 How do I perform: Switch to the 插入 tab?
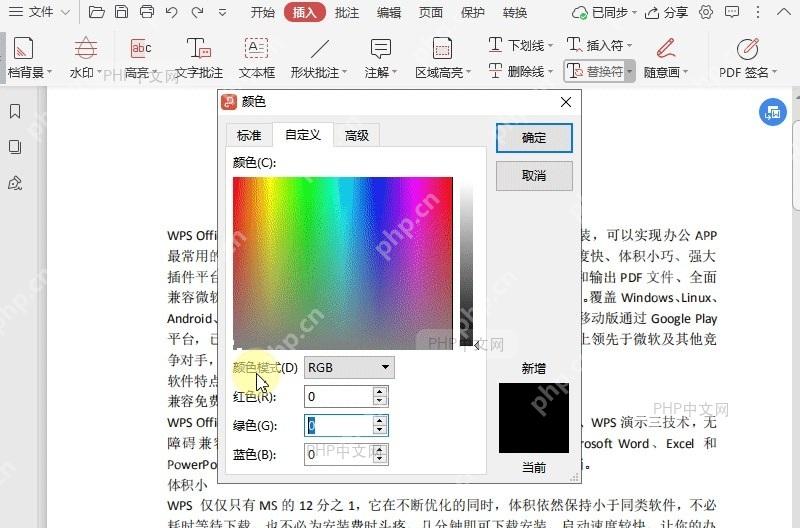(x=305, y=12)
